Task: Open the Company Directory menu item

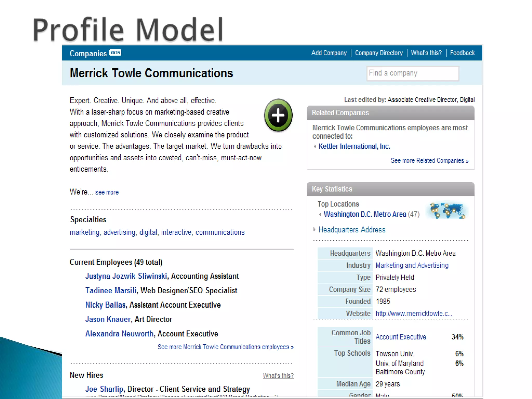Action: pos(379,53)
